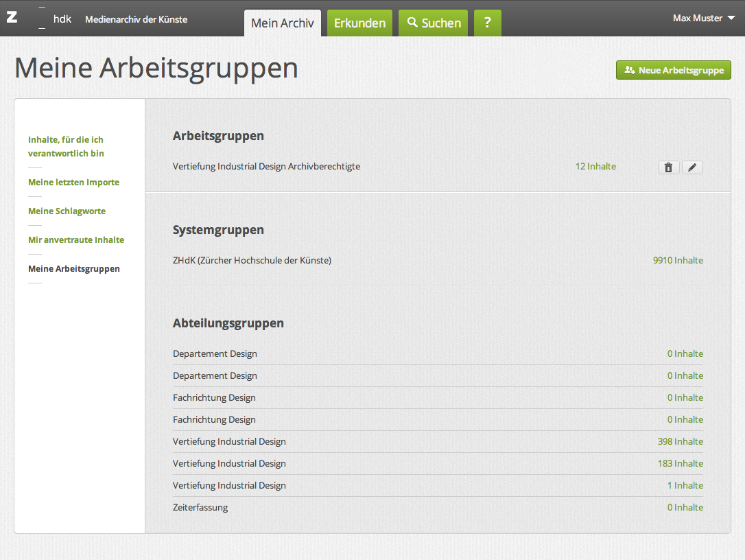
Task: Open Meine Schlagworte in the sidebar
Action: [67, 211]
